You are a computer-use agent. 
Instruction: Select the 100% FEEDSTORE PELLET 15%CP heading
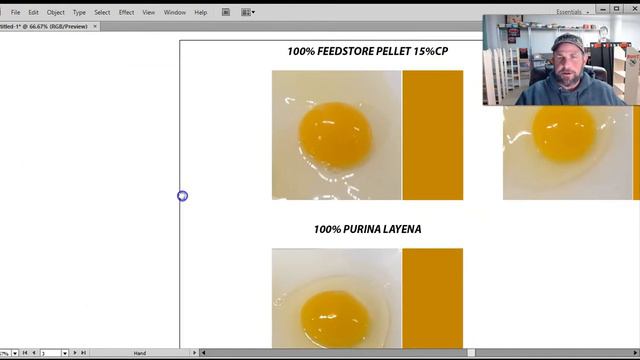[x=367, y=51]
